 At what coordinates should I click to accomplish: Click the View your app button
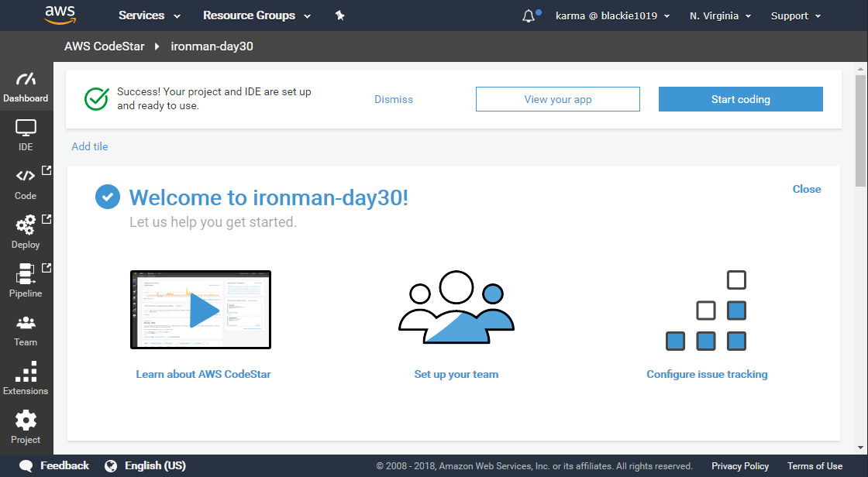557,99
